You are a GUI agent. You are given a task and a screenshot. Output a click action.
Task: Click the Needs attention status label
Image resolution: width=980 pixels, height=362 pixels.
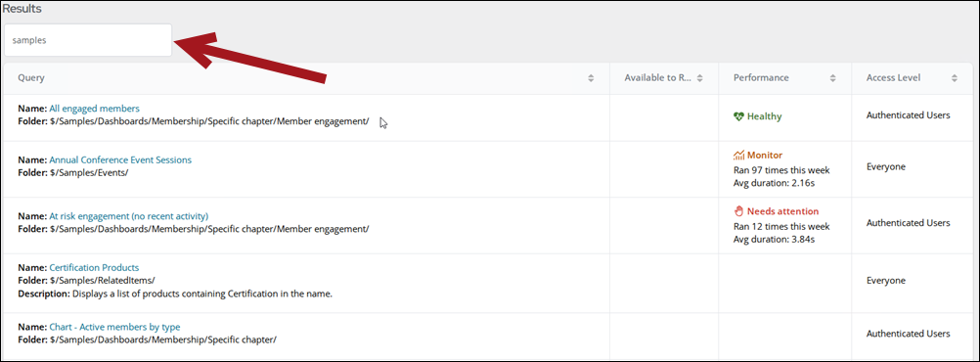click(783, 211)
